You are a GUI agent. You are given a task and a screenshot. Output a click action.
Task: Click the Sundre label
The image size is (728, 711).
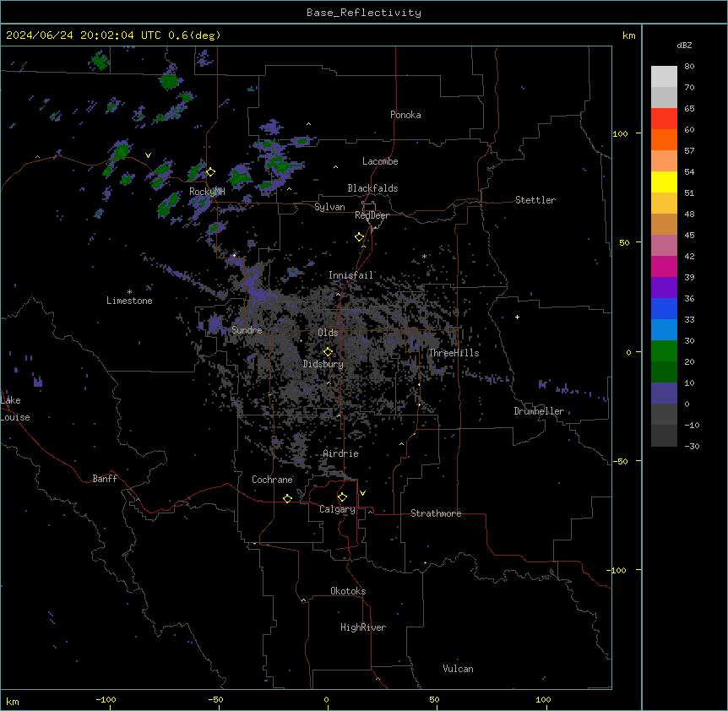(247, 330)
